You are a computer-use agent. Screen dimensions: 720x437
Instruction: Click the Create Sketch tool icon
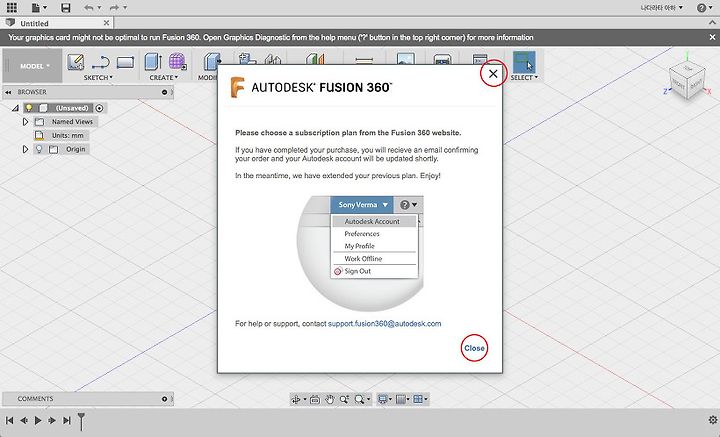(76, 62)
